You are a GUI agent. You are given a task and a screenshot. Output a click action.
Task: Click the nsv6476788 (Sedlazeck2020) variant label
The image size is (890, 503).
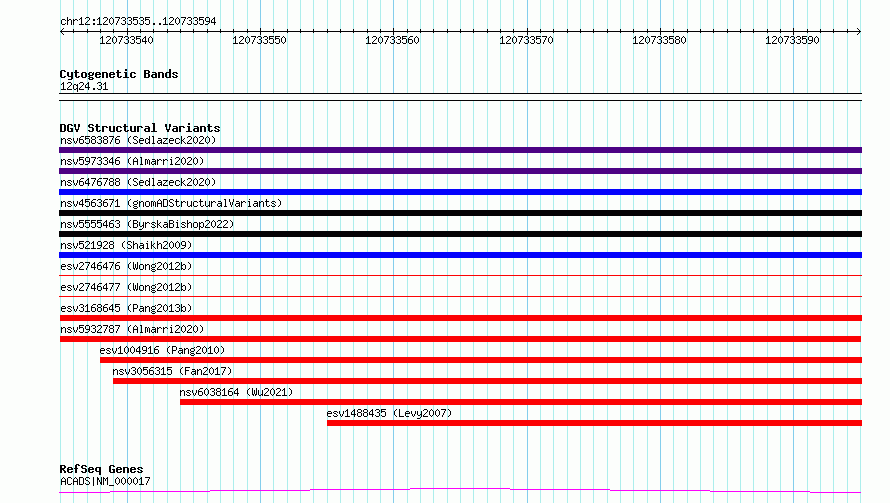coord(138,182)
